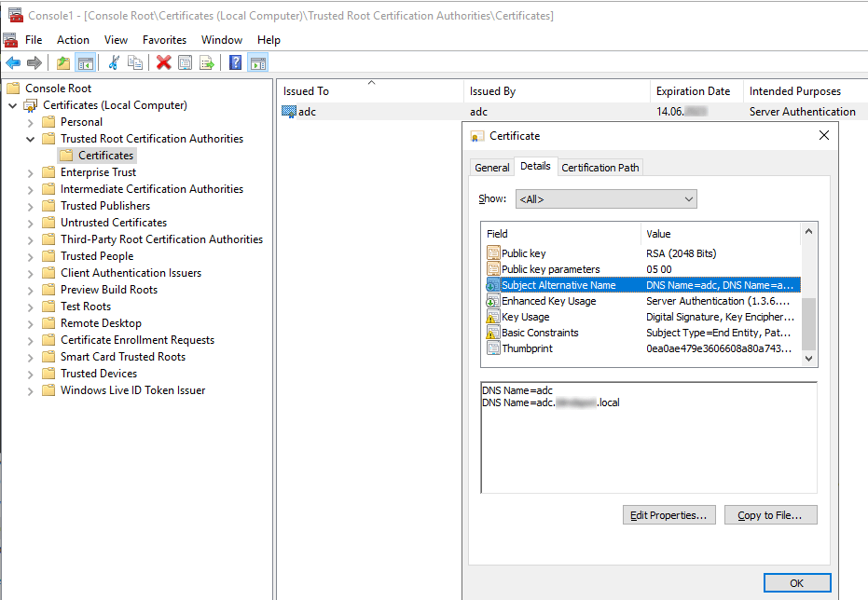Open the Favorites menu
The height and width of the screenshot is (600, 868).
pos(164,40)
